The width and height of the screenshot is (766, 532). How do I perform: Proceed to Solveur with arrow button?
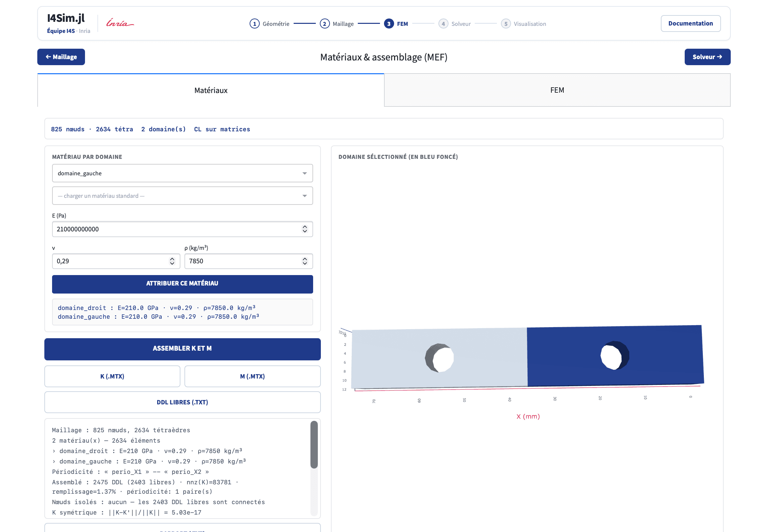[x=707, y=57]
